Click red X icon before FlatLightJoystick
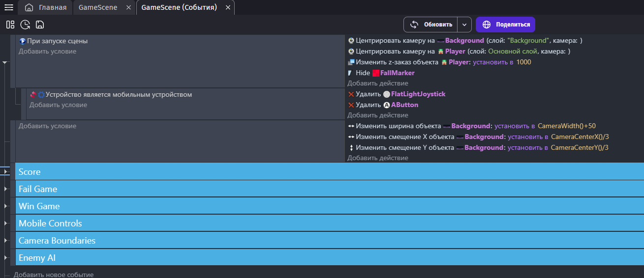Screen dimensions: 644x278 [x=351, y=94]
